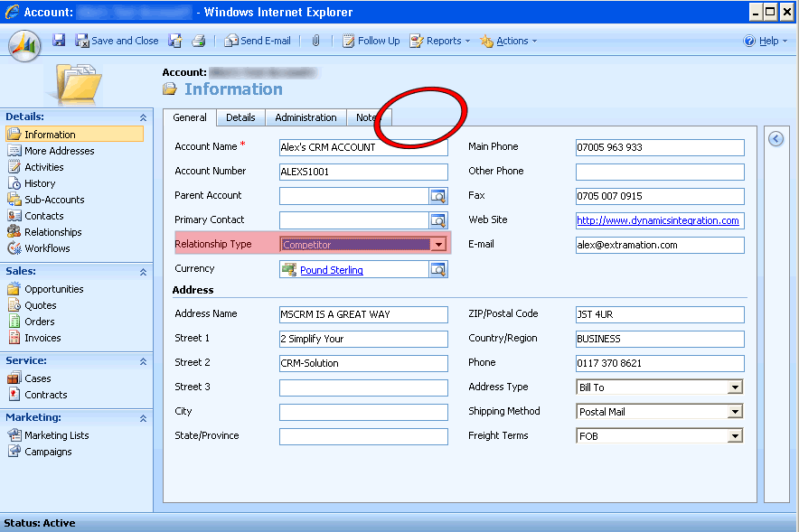Viewport: 799px width, 532px height.
Task: Open the lookup icon for Primary Contact
Action: tap(437, 220)
